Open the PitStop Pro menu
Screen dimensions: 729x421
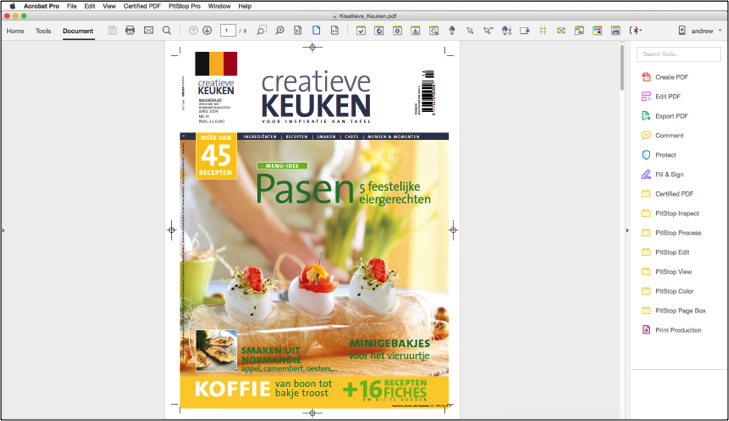coord(184,6)
